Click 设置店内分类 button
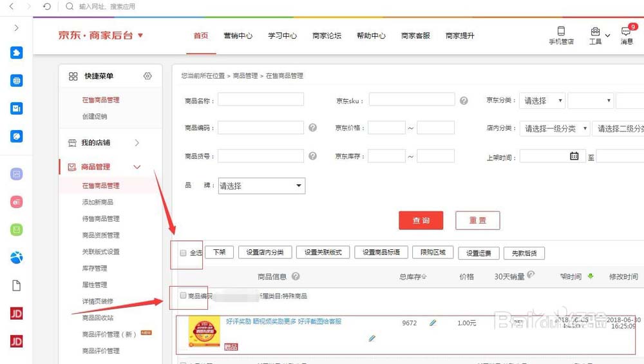The image size is (644, 364). pyautogui.click(x=265, y=253)
